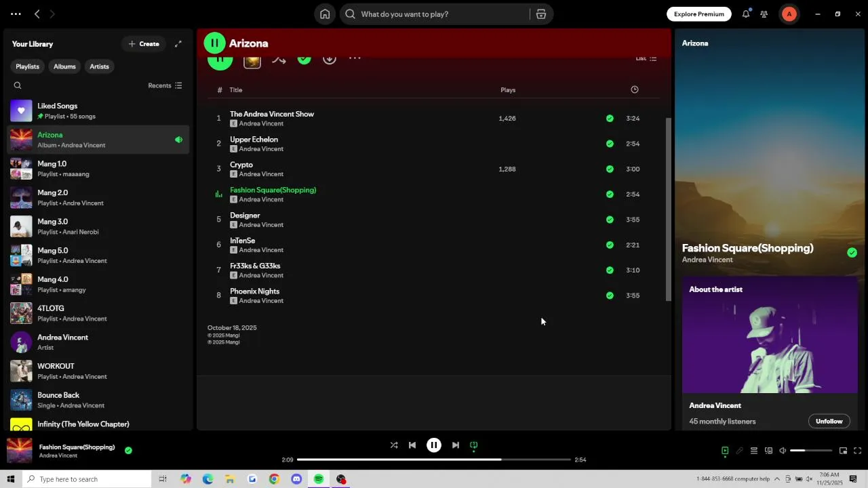This screenshot has width=868, height=488.
Task: Show hidden system tray icons
Action: [x=777, y=479]
